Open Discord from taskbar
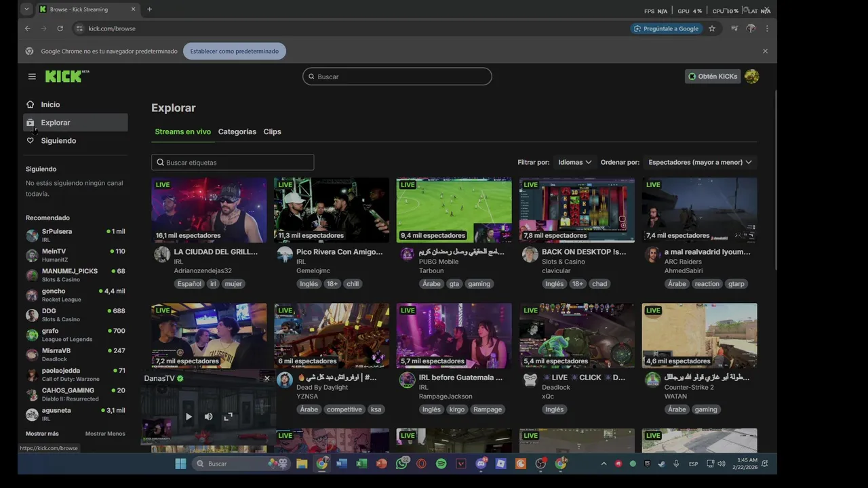Image resolution: width=868 pixels, height=488 pixels. click(x=481, y=464)
